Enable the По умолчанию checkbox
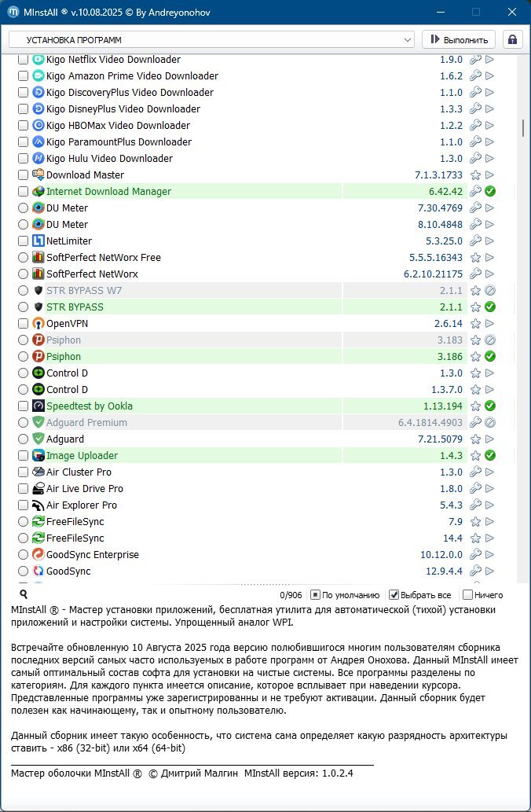Image resolution: width=531 pixels, height=812 pixels. 315,595
